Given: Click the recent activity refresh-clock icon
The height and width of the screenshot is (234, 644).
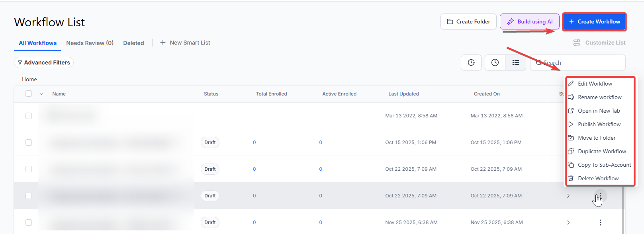Looking at the screenshot, I should coord(471,62).
